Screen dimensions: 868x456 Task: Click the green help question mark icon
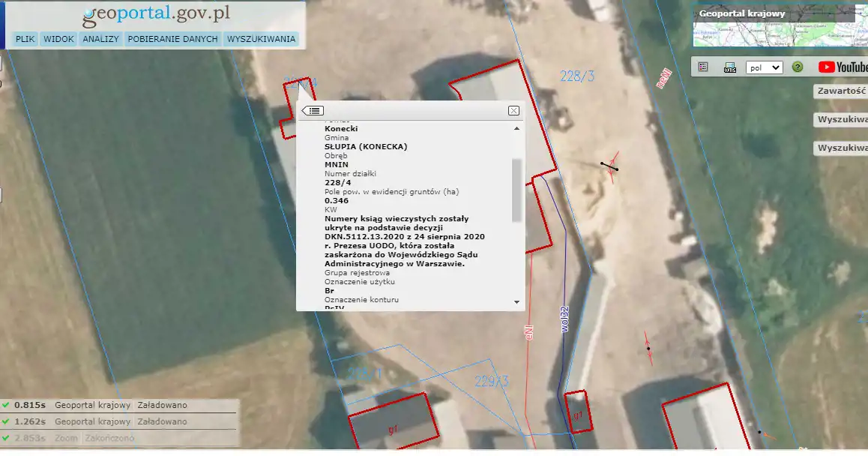[798, 67]
